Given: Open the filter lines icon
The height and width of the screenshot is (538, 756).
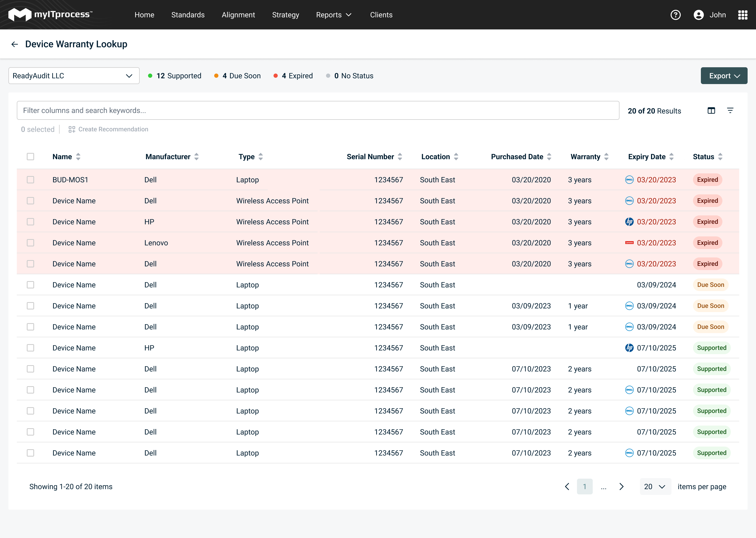Looking at the screenshot, I should tap(730, 111).
